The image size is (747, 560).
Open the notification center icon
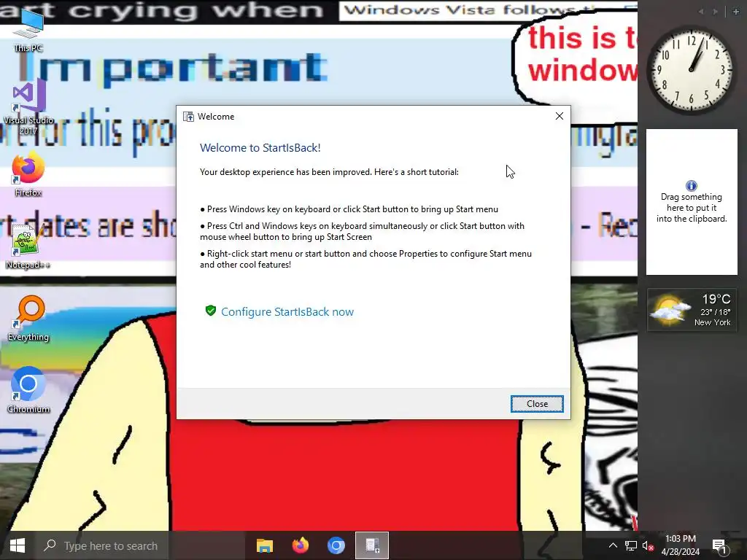click(x=719, y=546)
